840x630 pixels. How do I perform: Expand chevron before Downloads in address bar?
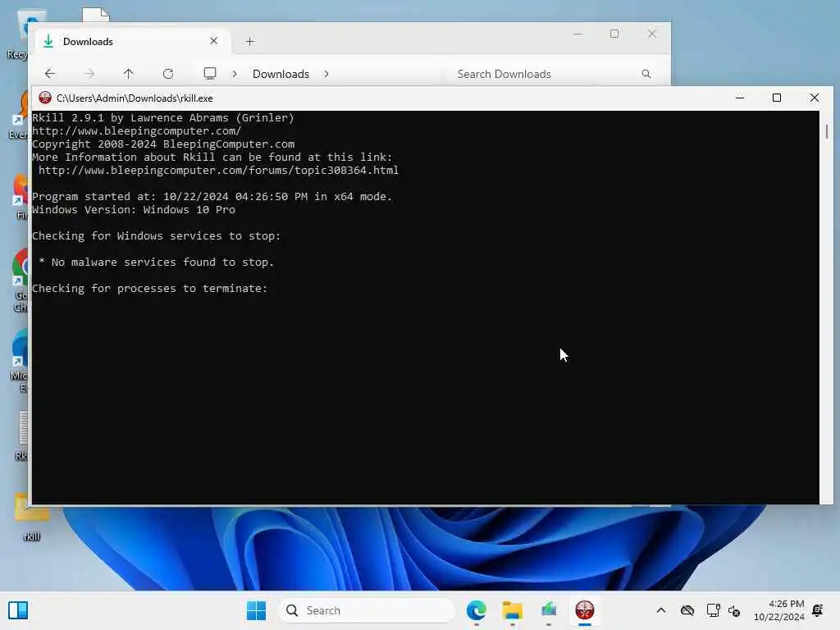pos(235,74)
